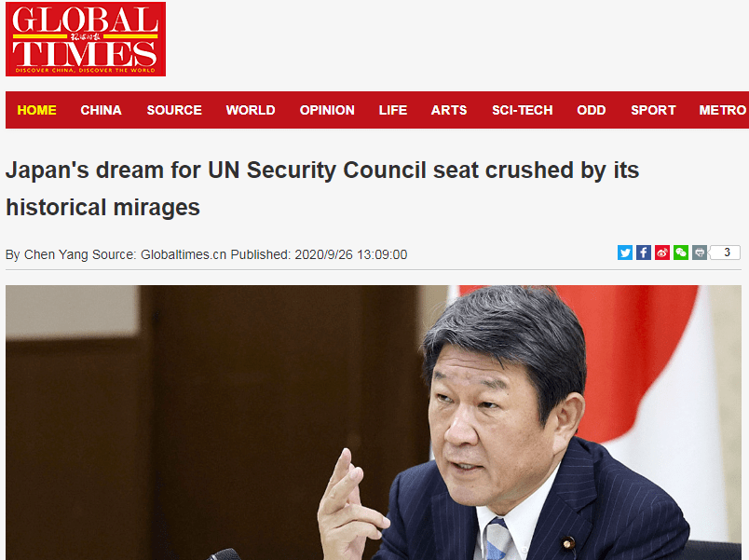Click the share count box showing 3

tap(725, 253)
